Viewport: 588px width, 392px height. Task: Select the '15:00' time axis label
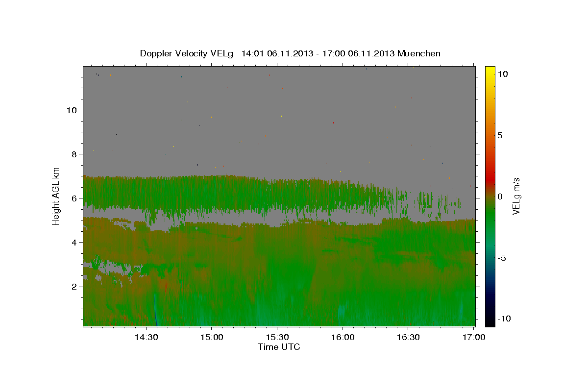(212, 337)
